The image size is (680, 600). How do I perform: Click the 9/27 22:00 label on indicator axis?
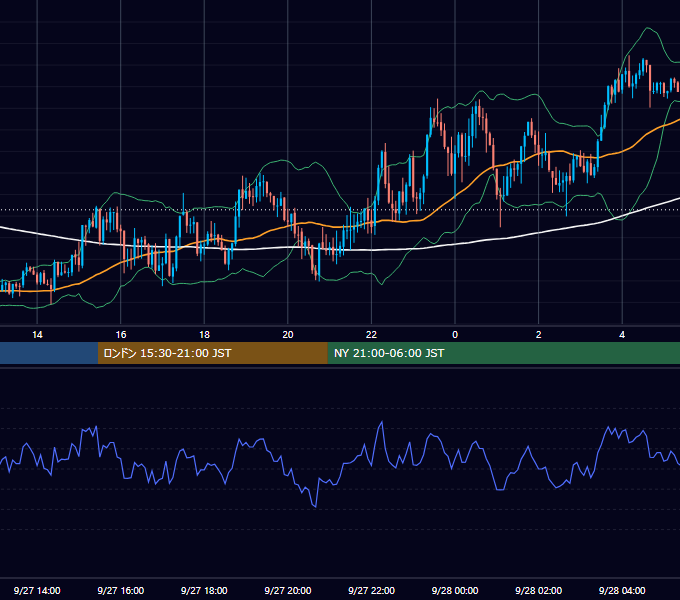[371, 590]
